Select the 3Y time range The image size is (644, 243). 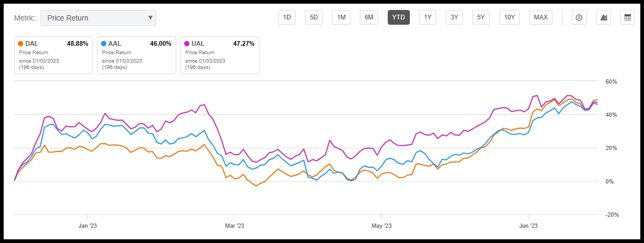click(454, 17)
